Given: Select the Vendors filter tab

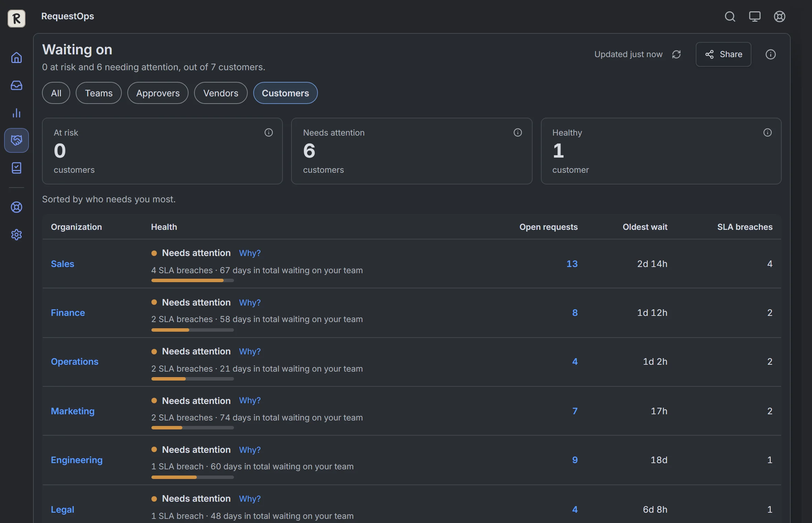Looking at the screenshot, I should 221,93.
